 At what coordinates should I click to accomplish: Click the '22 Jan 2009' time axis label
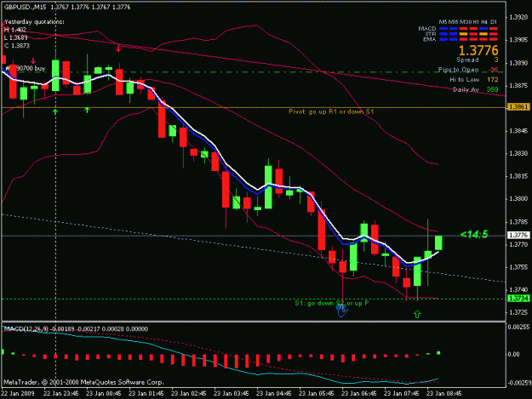click(18, 394)
